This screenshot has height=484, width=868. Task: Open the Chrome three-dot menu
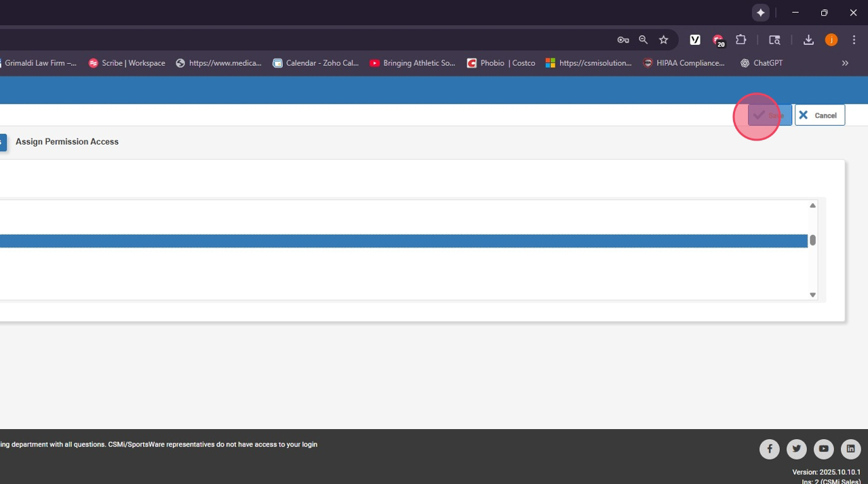click(854, 40)
